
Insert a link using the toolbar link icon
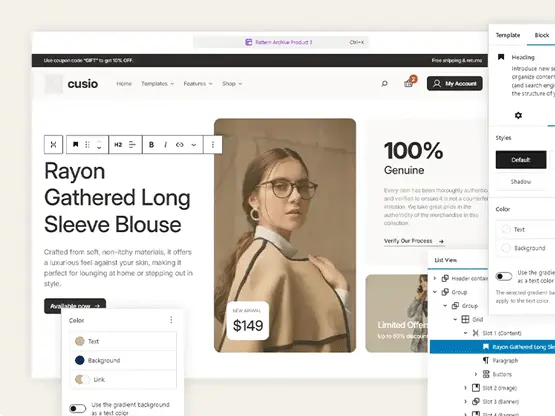coord(179,144)
